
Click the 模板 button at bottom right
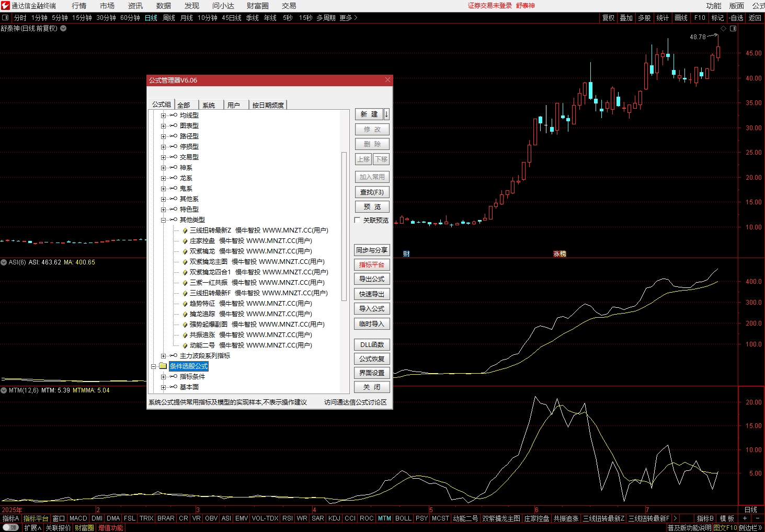coord(727,518)
